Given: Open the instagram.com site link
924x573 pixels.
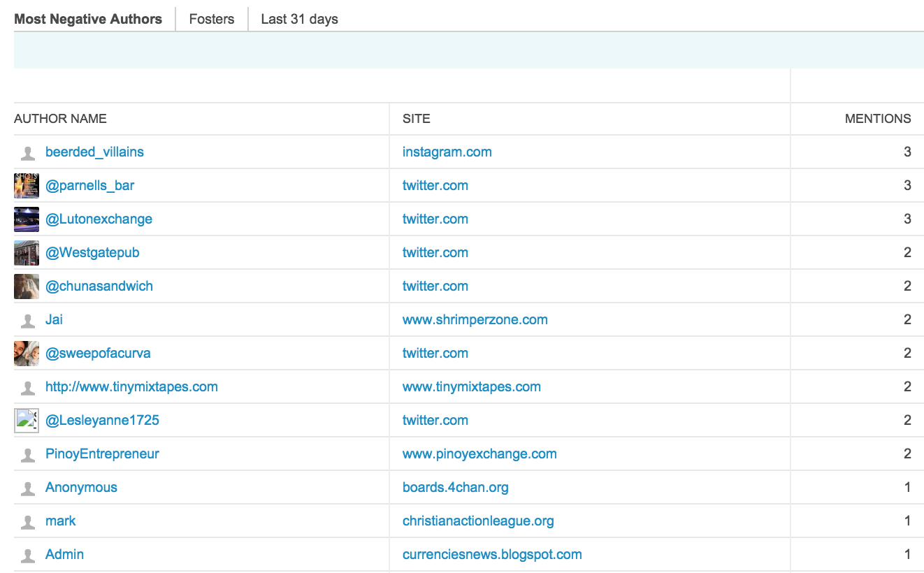Looking at the screenshot, I should [x=447, y=152].
